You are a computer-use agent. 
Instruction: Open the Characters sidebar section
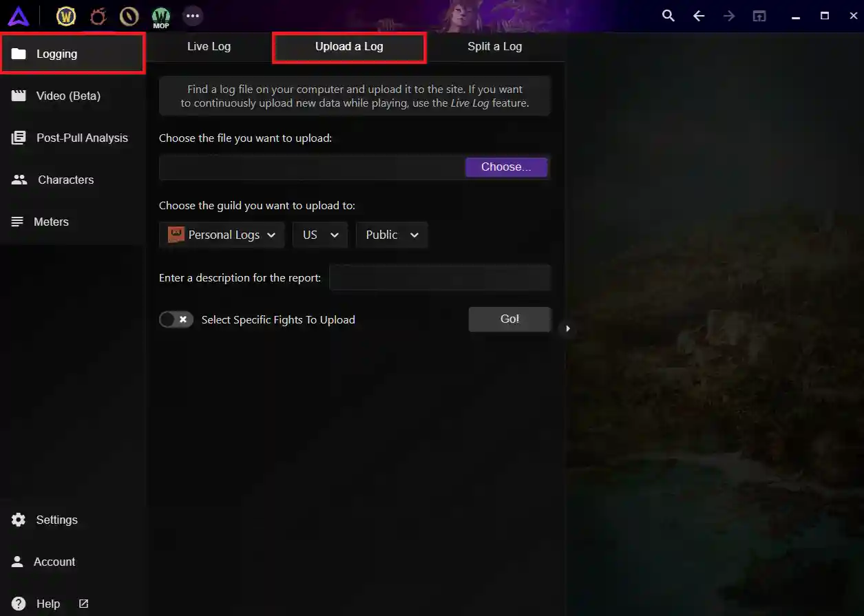coord(65,180)
